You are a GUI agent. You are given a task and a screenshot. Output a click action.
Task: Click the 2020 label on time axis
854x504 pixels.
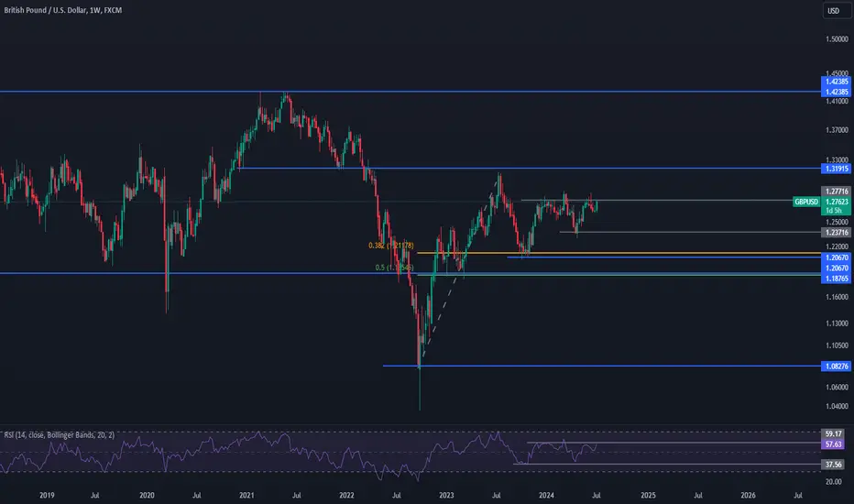click(147, 495)
